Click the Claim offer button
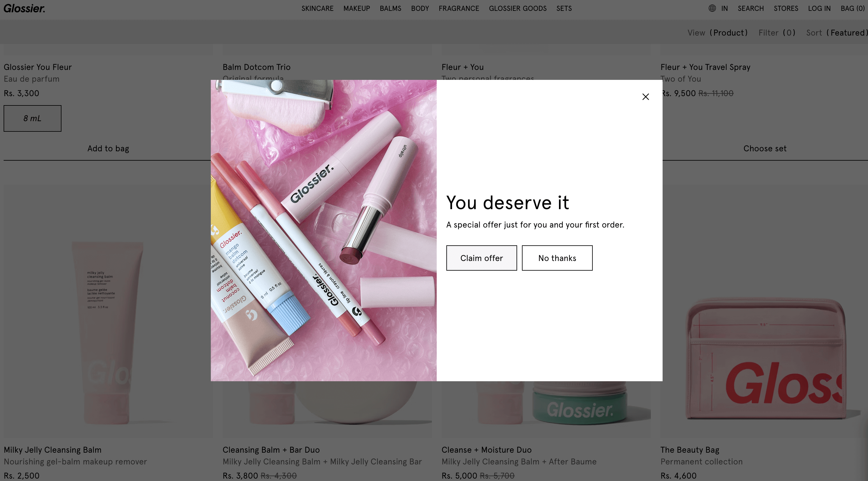This screenshot has height=481, width=868. (x=482, y=258)
